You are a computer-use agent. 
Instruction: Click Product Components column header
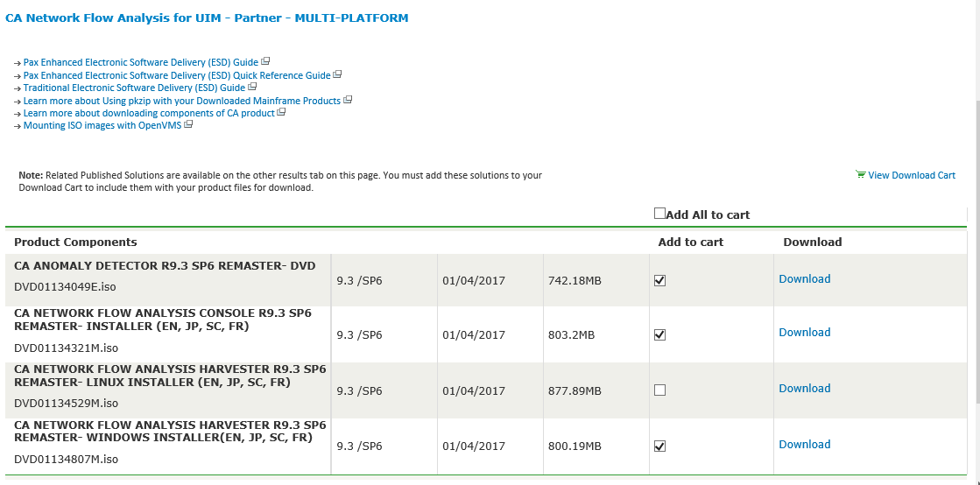coord(75,242)
